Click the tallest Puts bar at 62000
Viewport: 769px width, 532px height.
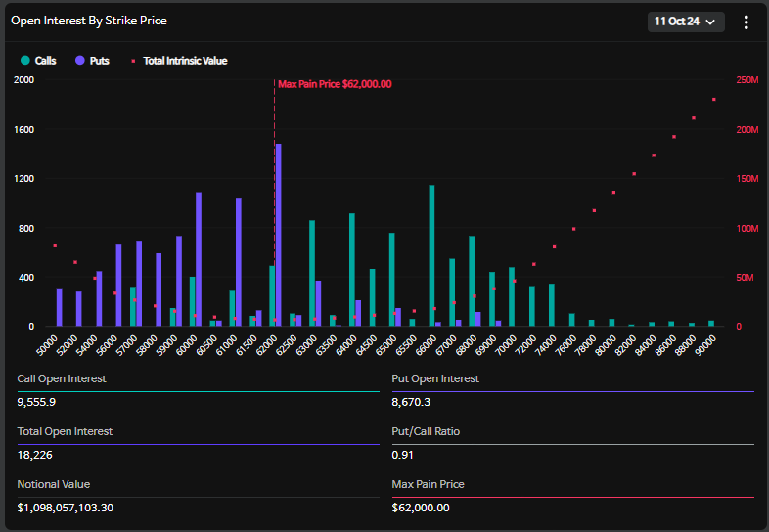[279, 235]
